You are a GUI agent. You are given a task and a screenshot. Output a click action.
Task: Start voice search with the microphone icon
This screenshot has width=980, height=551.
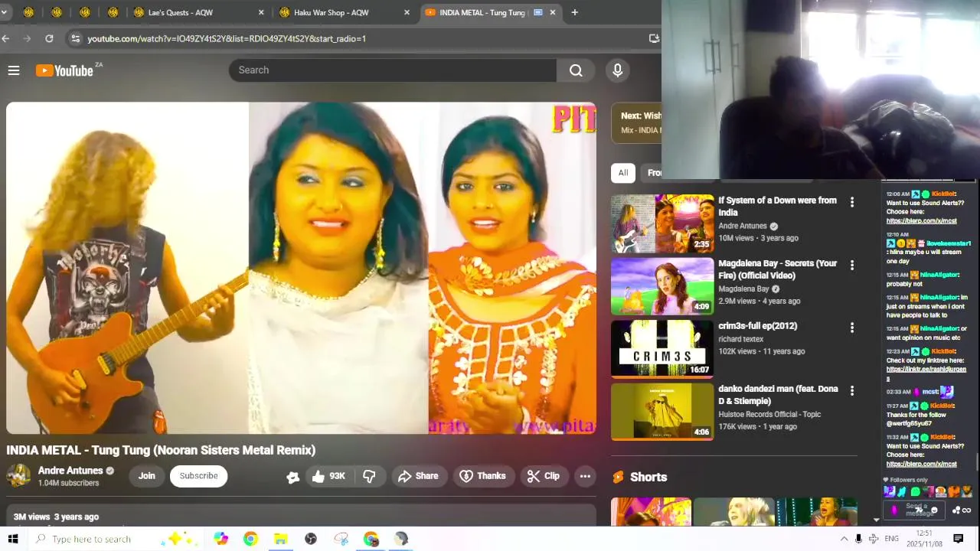point(617,70)
